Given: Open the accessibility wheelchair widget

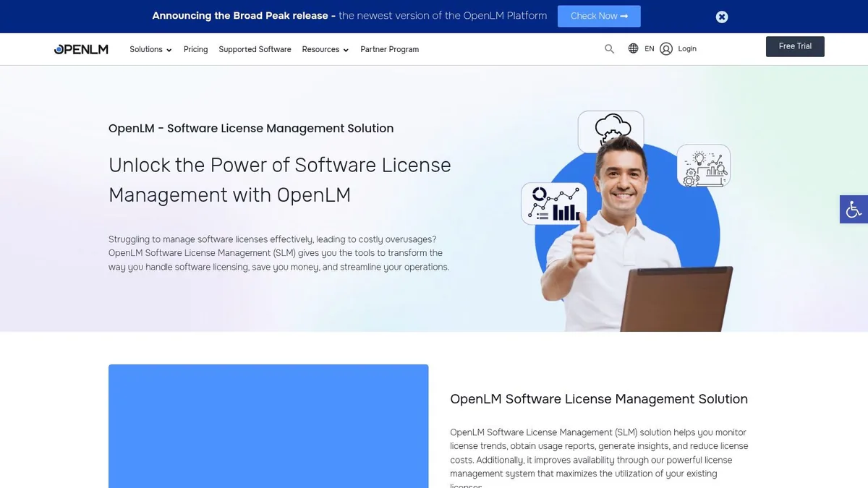Looking at the screenshot, I should [854, 209].
